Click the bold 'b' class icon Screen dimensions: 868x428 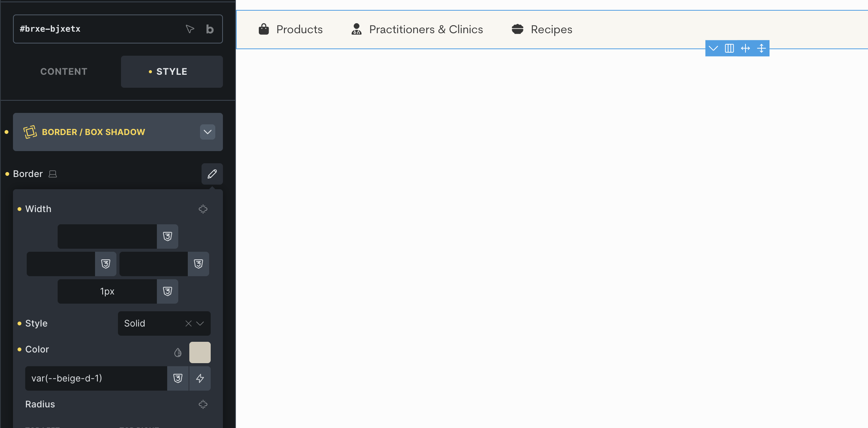point(210,29)
